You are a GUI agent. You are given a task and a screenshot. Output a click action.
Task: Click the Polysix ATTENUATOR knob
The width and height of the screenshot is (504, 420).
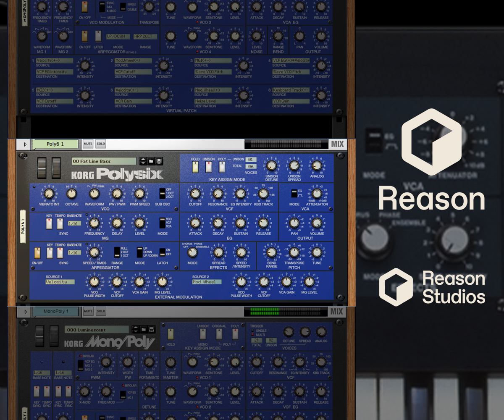coord(317,194)
